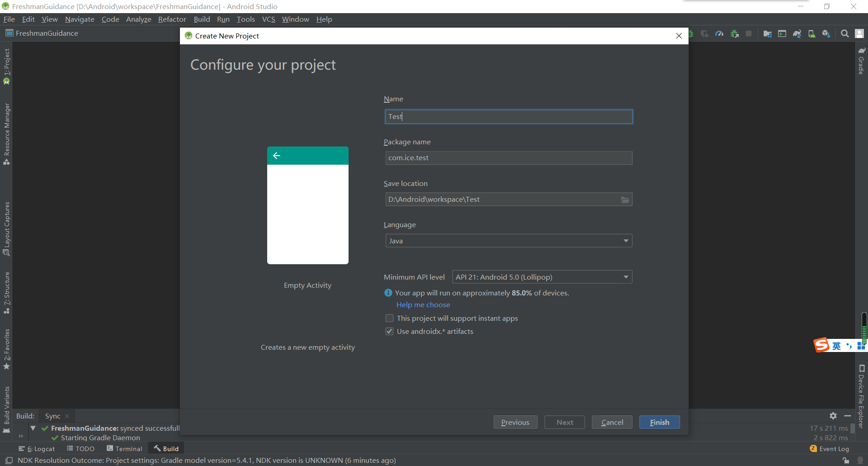Click the Search Everywhere magnifier icon
868x466 pixels.
pos(845,33)
